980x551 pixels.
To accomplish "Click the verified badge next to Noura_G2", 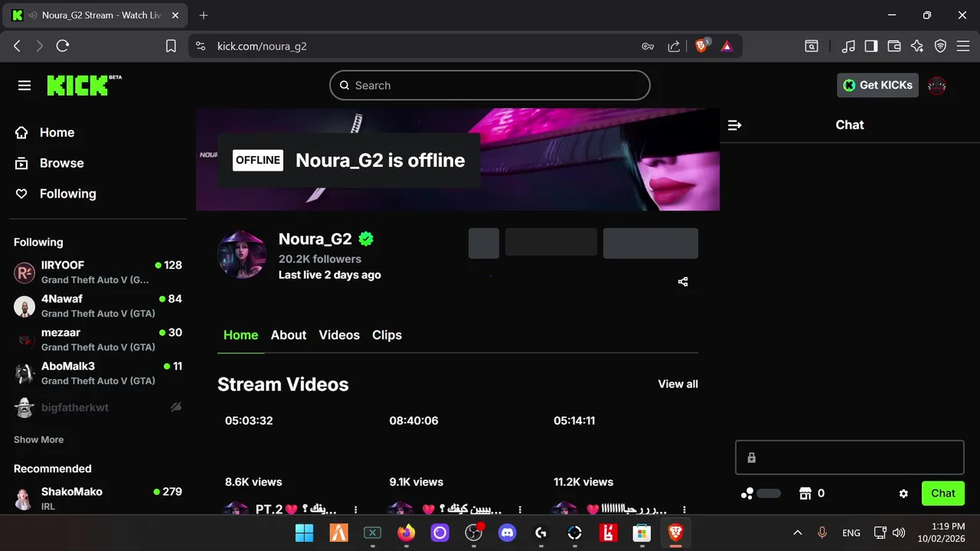I will point(366,239).
